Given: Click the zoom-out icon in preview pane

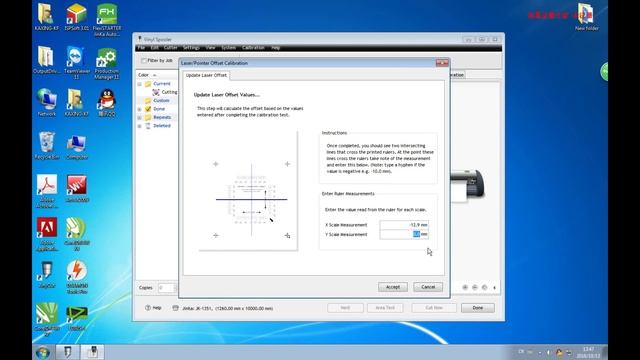Looking at the screenshot, I should [475, 287].
